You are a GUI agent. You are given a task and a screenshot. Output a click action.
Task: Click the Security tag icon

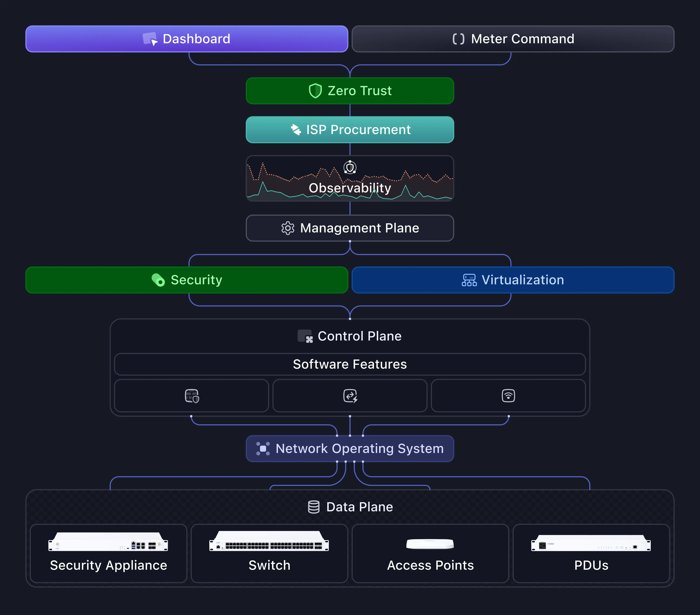tap(158, 280)
